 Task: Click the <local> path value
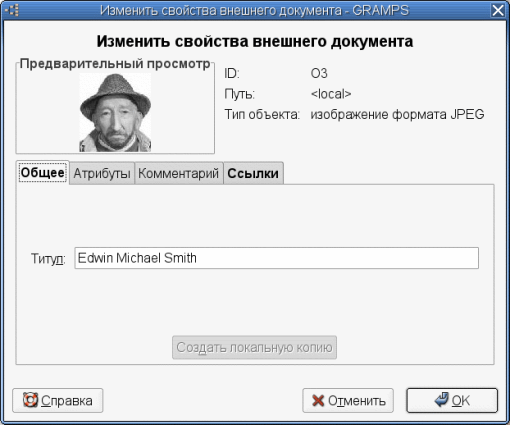(x=331, y=94)
